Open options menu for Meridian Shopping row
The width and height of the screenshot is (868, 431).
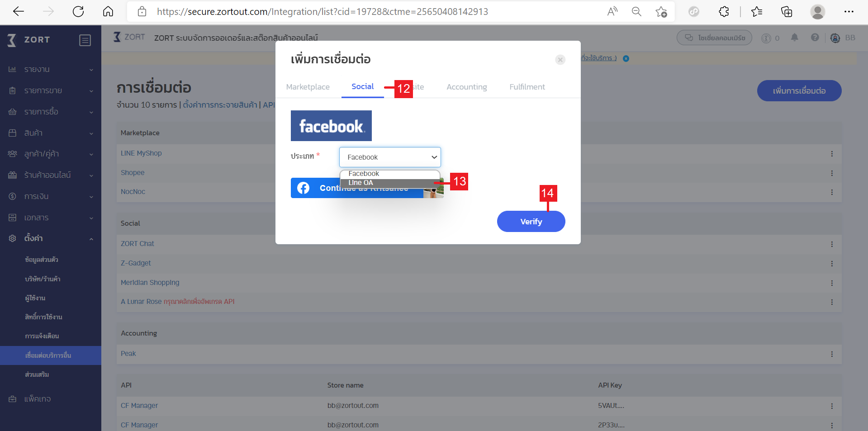pos(832,283)
